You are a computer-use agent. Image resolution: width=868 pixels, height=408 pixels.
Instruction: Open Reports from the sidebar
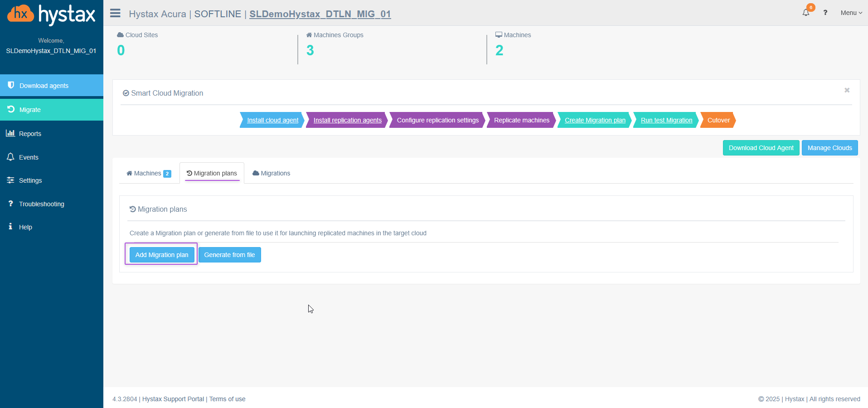point(30,134)
